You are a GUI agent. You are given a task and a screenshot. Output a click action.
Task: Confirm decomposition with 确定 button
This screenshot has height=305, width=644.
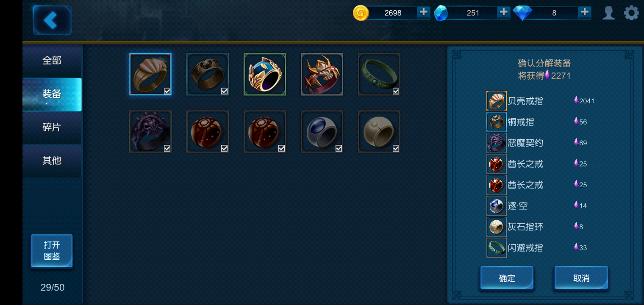(507, 278)
